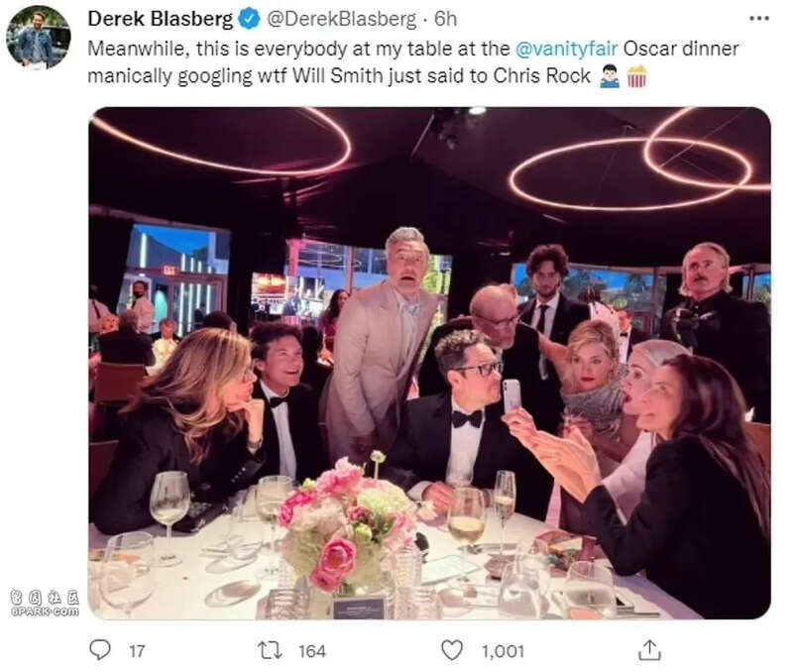This screenshot has height=672, width=793.
Task: Click the share upload icon
Action: [x=649, y=650]
